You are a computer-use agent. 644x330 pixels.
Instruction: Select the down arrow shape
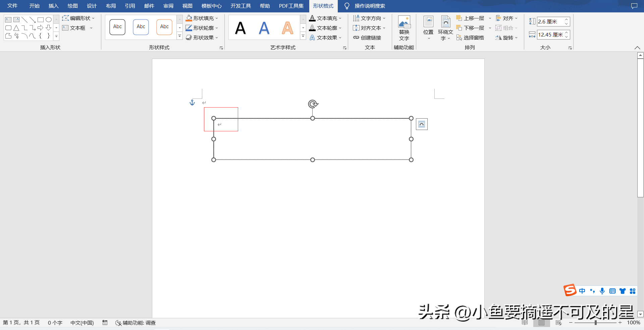tap(49, 28)
